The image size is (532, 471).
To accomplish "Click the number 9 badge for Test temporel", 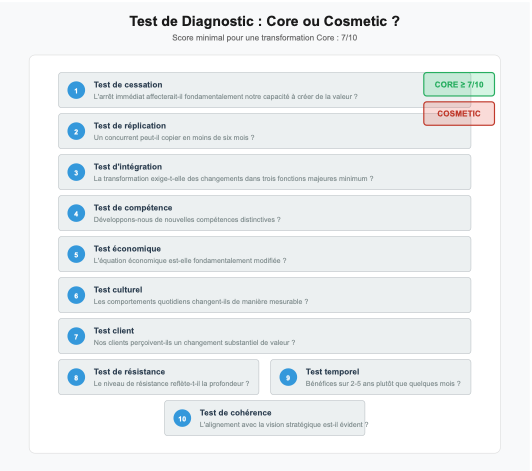I will tap(288, 377).
